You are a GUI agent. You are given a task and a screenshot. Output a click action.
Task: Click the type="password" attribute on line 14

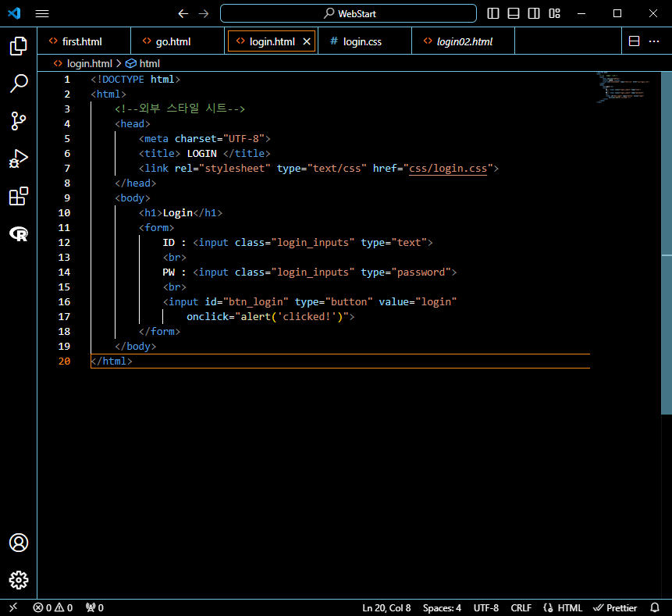coord(405,272)
